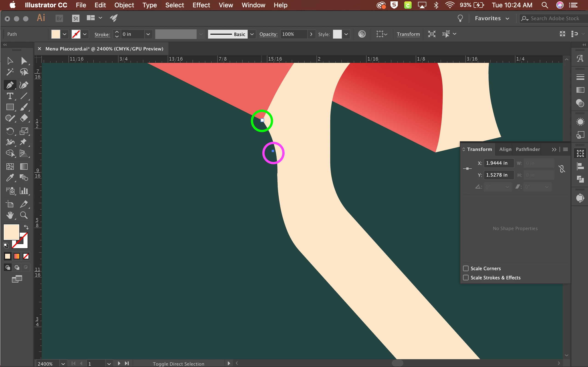The width and height of the screenshot is (588, 367).
Task: Select the Pen tool
Action: [x=10, y=85]
